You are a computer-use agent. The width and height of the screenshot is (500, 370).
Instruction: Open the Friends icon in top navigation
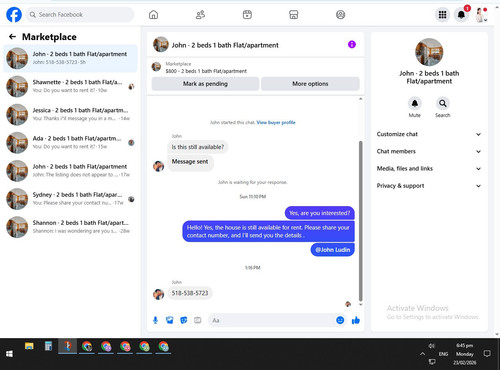coord(200,15)
